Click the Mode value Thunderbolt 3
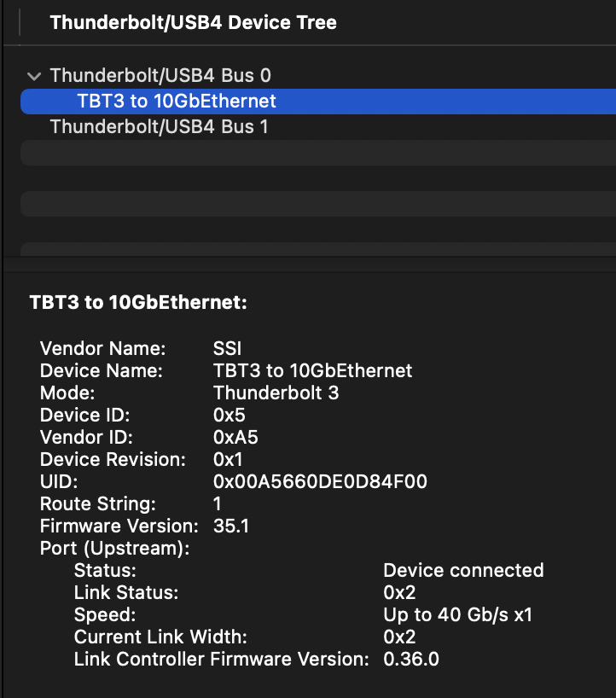616x698 pixels. pyautogui.click(x=276, y=393)
